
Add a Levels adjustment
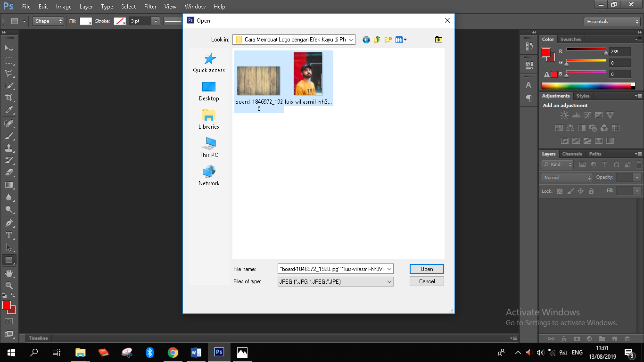[x=576, y=115]
